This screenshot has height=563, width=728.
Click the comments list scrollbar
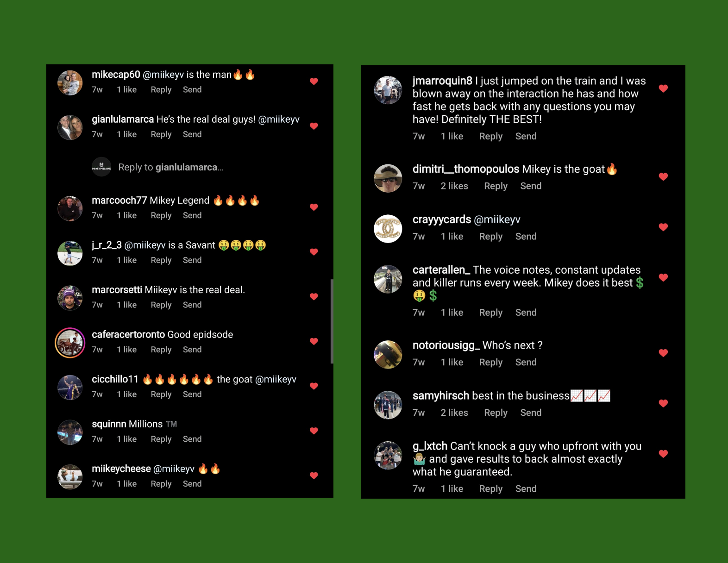click(332, 321)
